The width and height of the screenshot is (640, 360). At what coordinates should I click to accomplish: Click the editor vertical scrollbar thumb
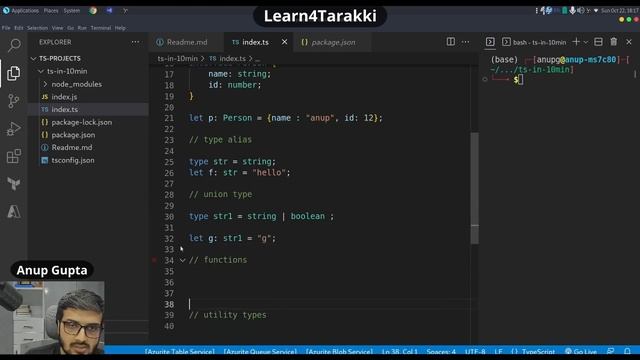[x=474, y=188]
